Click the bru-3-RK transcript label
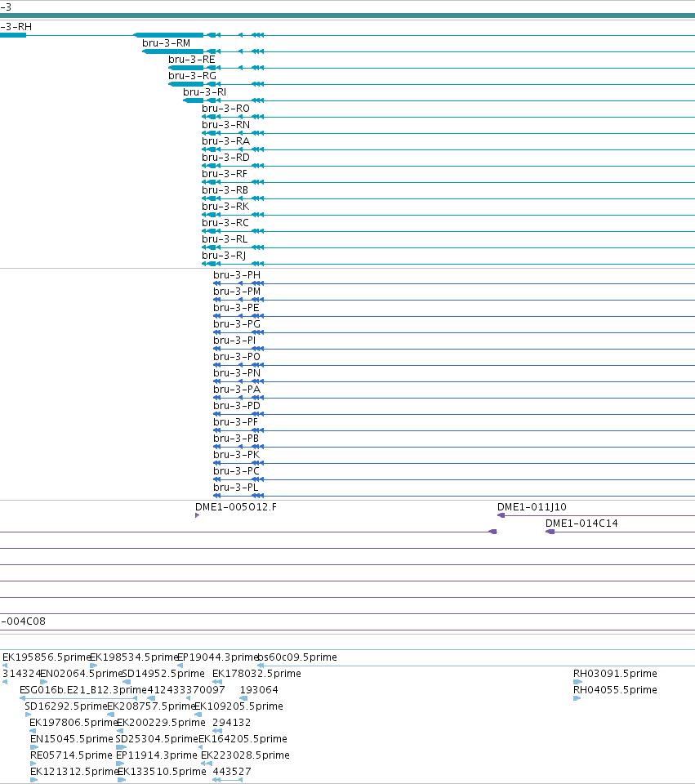 (x=225, y=207)
